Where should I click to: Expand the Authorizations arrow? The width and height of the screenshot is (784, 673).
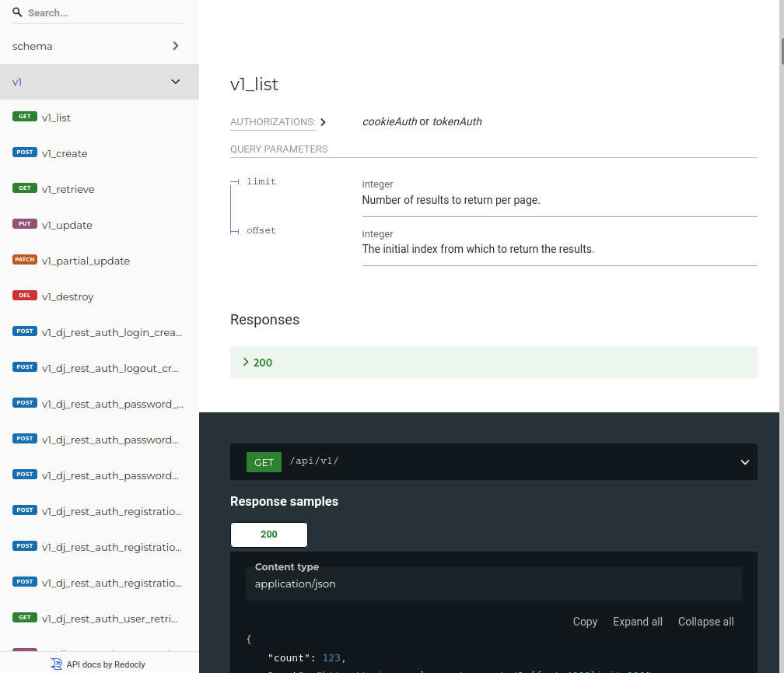tap(323, 122)
